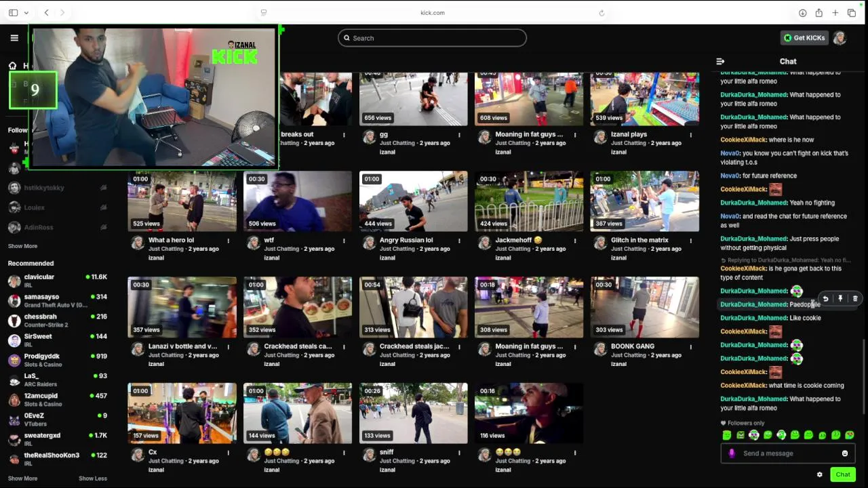
Task: Play the 'BOONK GANG' clip thumbnail
Action: (x=644, y=307)
